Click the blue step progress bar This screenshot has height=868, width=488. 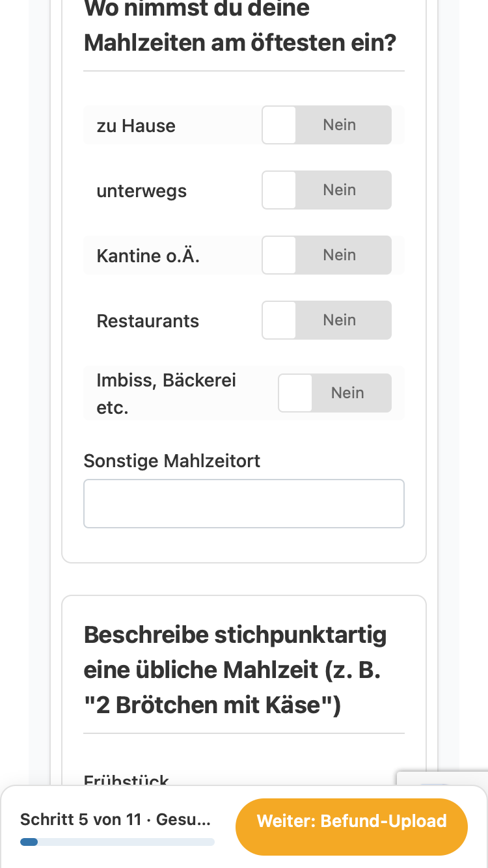tap(29, 842)
